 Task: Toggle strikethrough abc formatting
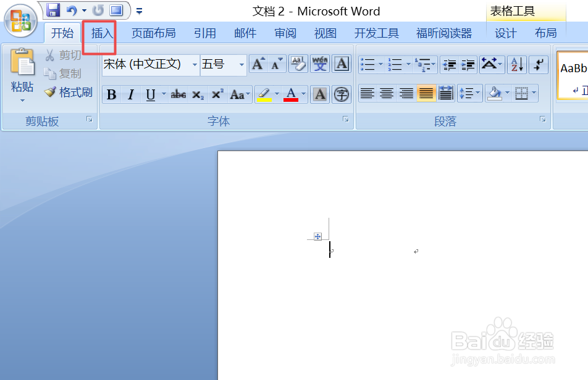(178, 94)
